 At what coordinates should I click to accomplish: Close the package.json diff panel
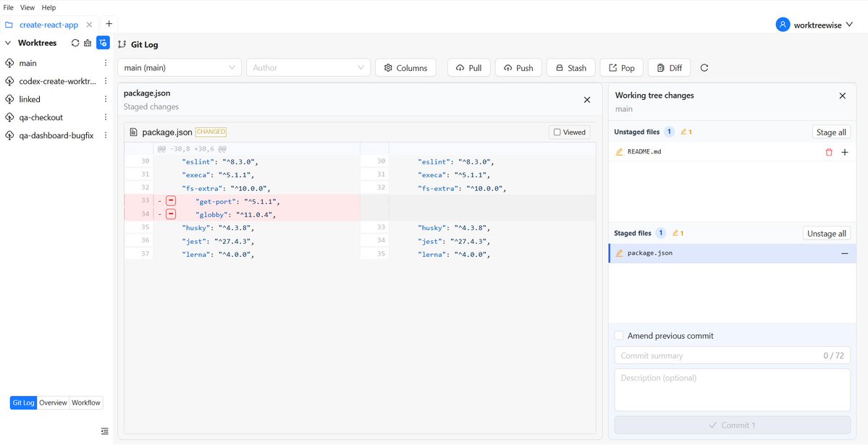click(587, 100)
